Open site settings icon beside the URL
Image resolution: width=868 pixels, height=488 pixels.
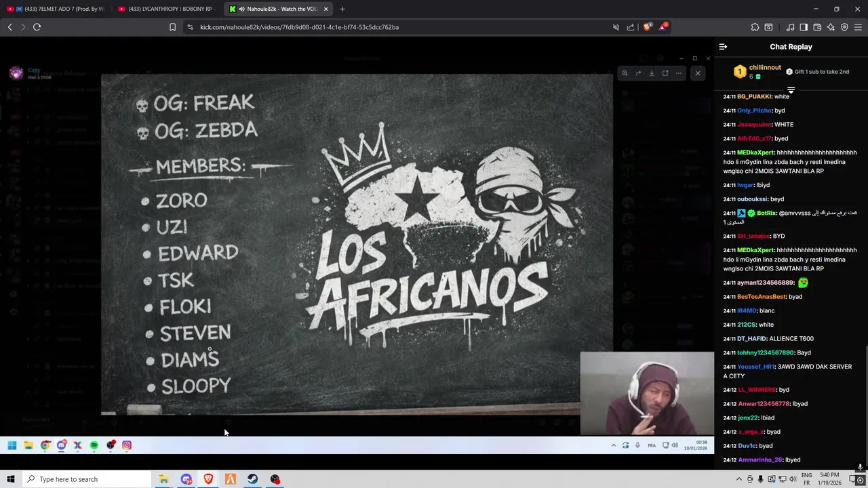pyautogui.click(x=190, y=27)
